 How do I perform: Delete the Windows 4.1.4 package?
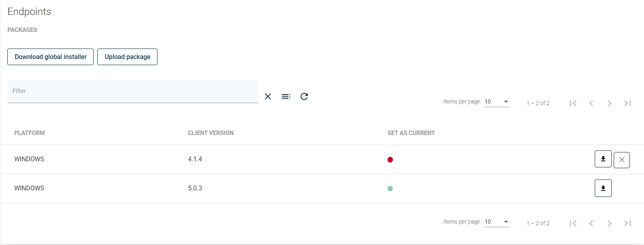[621, 160]
